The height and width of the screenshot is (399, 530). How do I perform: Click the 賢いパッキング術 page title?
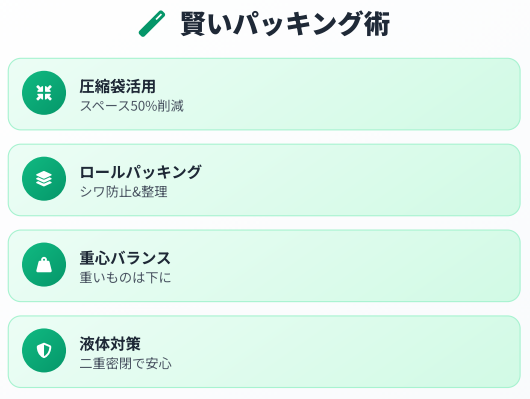tap(285, 24)
